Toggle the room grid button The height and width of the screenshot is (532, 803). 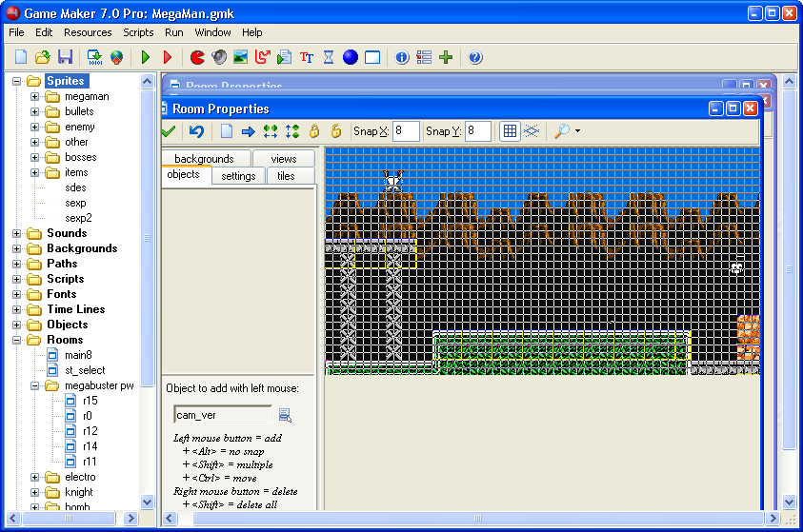pyautogui.click(x=510, y=131)
